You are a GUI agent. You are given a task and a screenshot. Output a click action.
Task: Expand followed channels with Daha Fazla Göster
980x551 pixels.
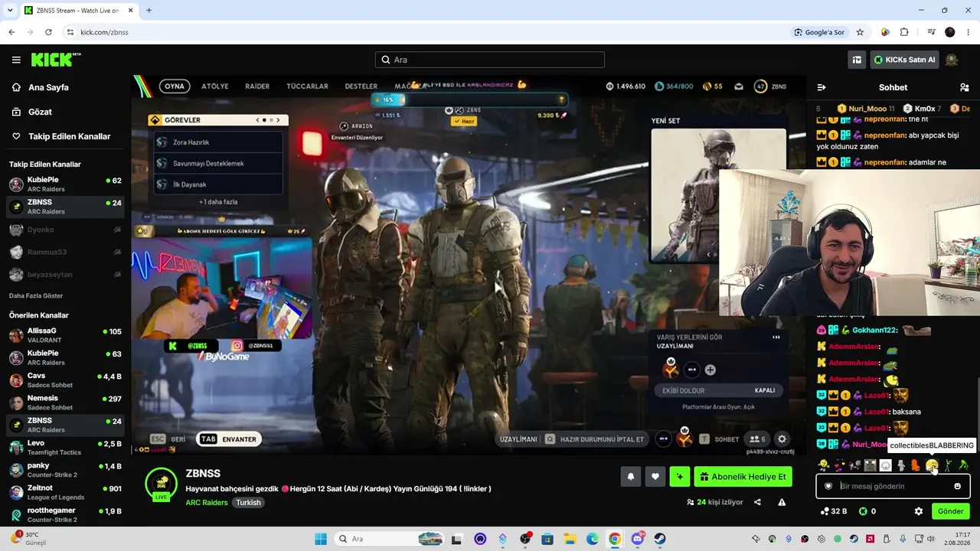coord(36,295)
